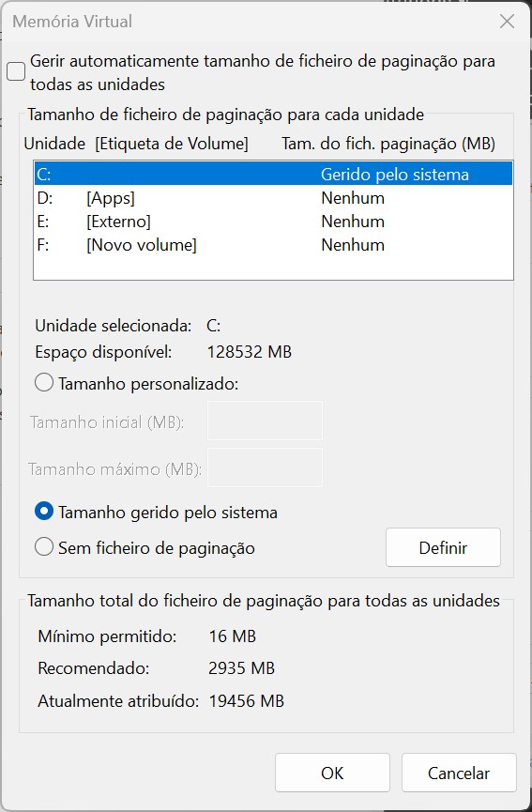Dismiss the dialog with Cancelar

point(459,773)
